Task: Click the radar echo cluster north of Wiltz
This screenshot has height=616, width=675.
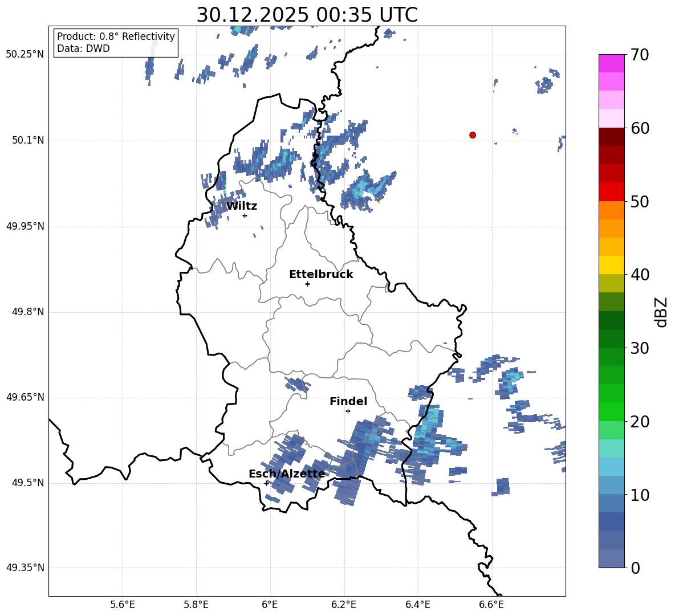Action: (267, 161)
